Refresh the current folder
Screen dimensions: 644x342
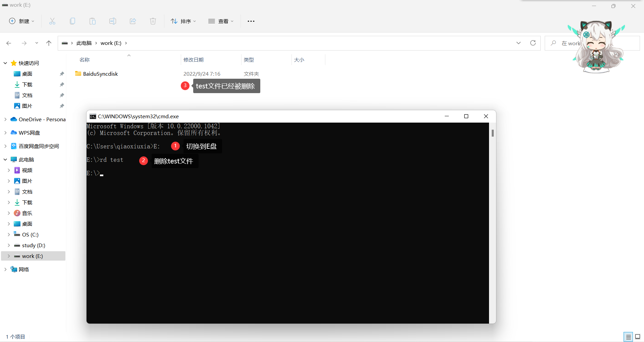[533, 43]
